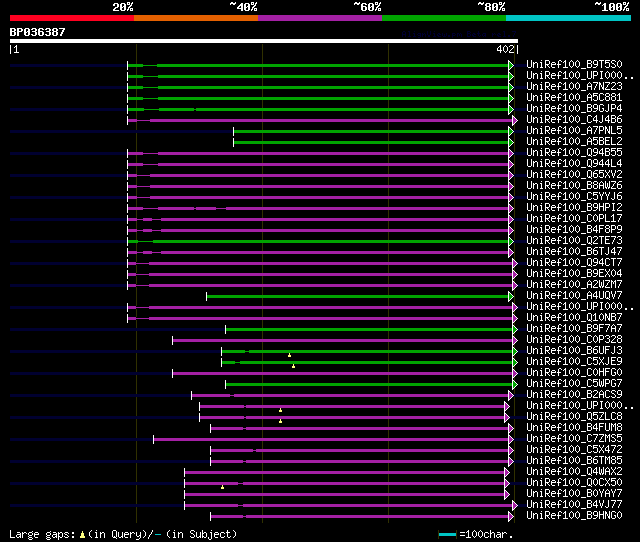Select the UniRef100_C0HFG0 label

tap(574, 373)
